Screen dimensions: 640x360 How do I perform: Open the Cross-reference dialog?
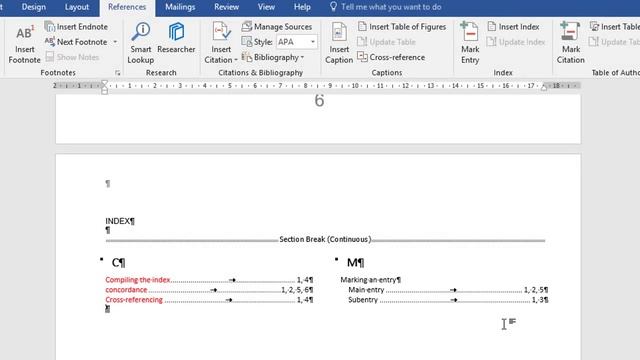391,58
